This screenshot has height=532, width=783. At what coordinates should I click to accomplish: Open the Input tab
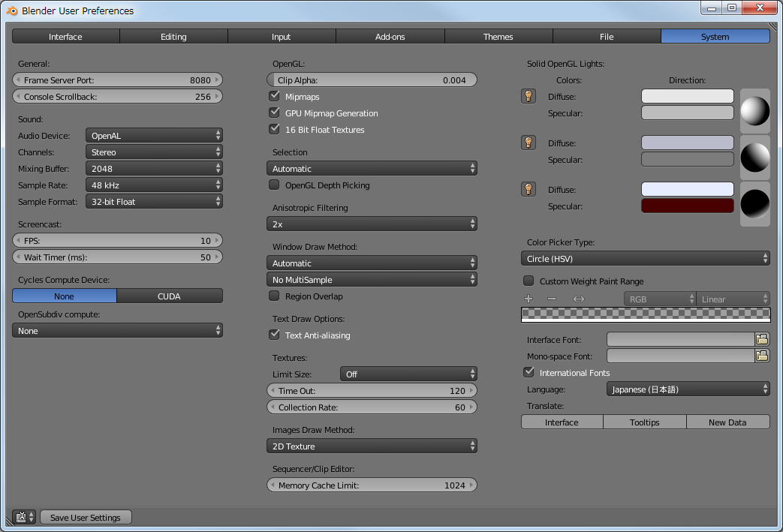(282, 37)
